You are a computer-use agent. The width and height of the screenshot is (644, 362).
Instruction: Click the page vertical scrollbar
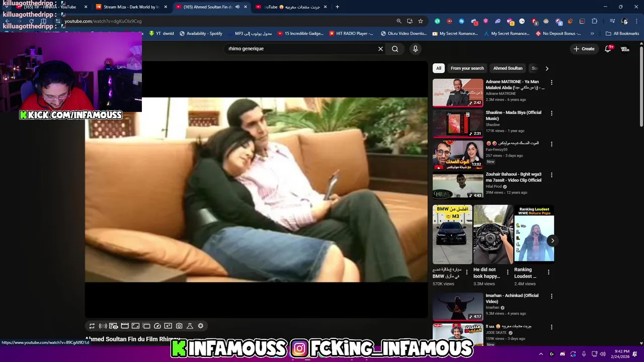641,85
